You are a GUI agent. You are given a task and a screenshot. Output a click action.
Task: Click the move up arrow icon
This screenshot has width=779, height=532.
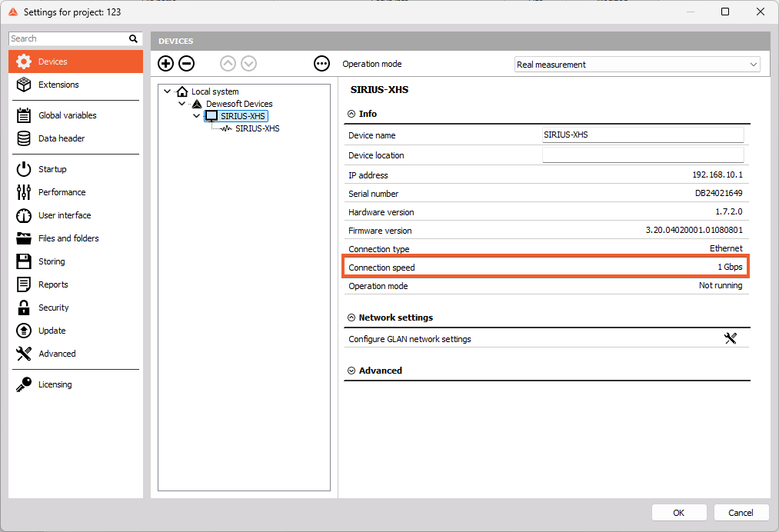pyautogui.click(x=228, y=64)
